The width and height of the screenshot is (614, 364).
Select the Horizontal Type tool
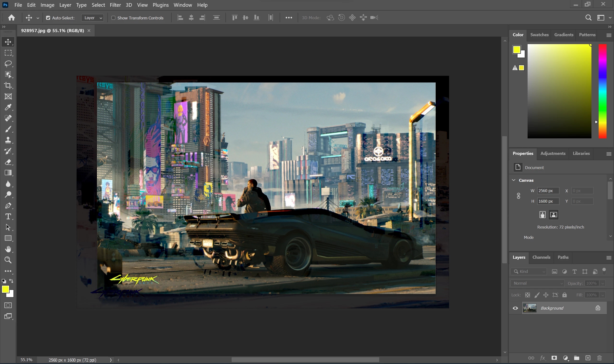pos(8,216)
